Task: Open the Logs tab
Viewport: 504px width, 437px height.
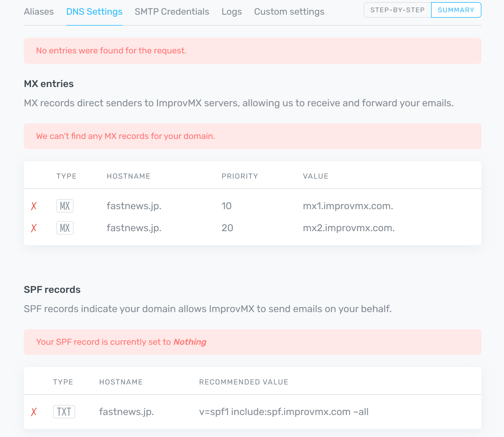Action: click(232, 12)
